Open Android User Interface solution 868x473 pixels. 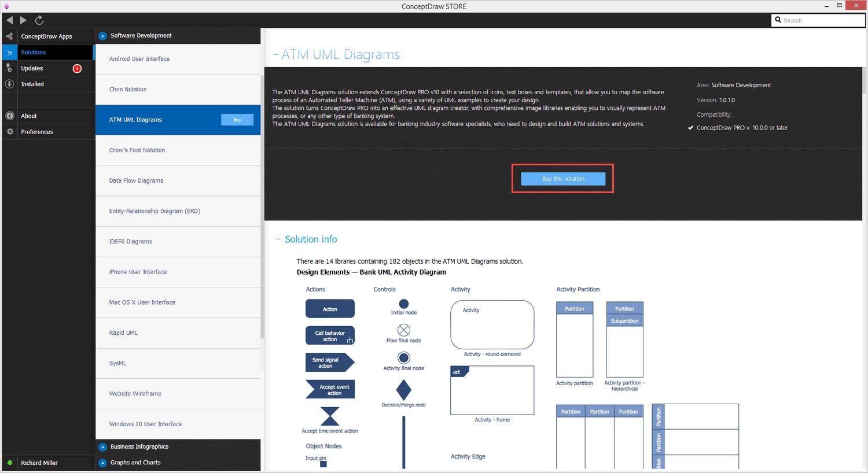(178, 59)
